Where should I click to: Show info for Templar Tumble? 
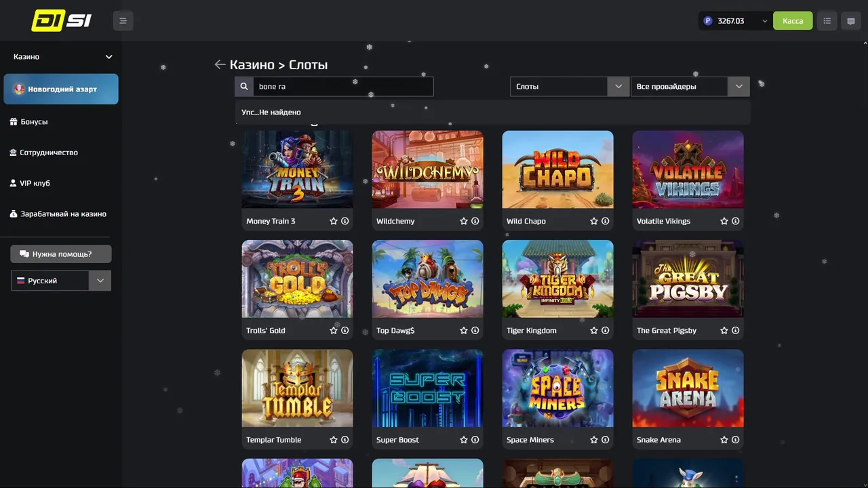(x=344, y=440)
